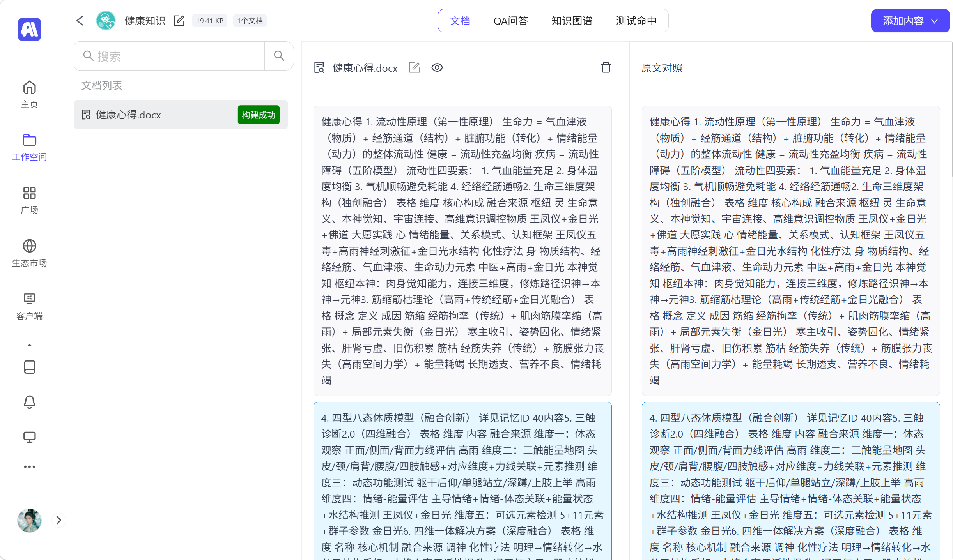Screen dimensions: 953x560
Task: Rename 健康心得.docx with edit icon
Action: coord(415,67)
